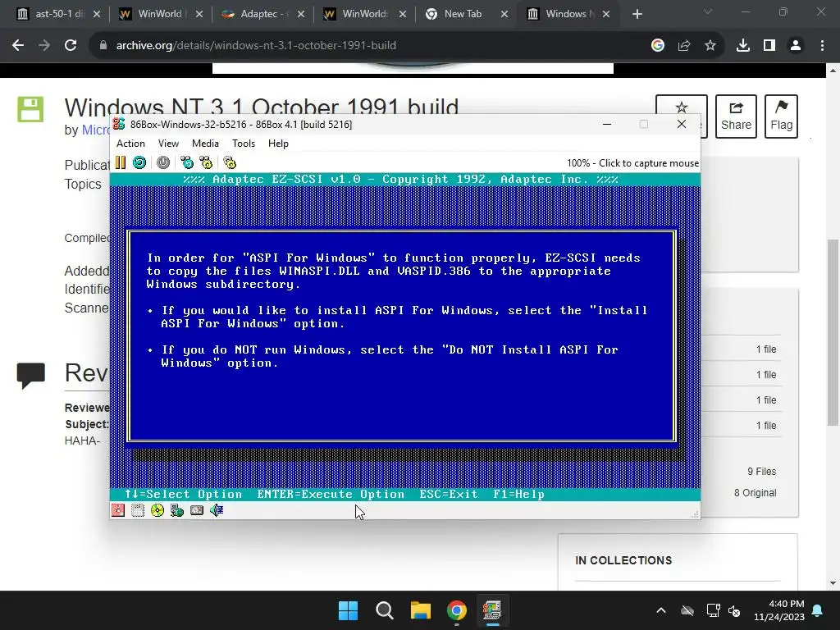Open the Media menu in 86Box

[x=205, y=144]
